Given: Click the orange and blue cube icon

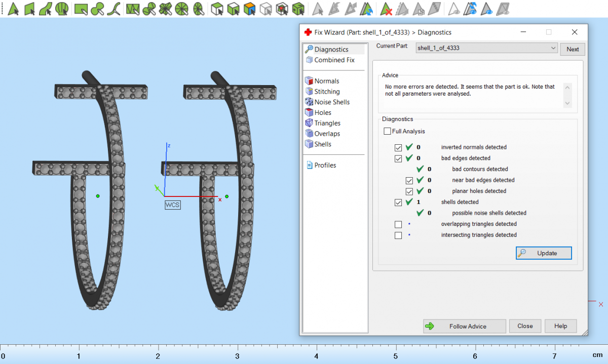Looking at the screenshot, I should (249, 9).
